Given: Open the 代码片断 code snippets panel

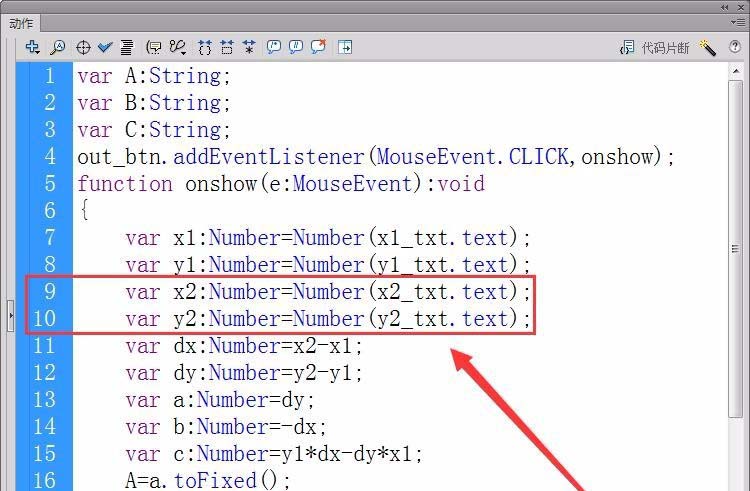Looking at the screenshot, I should [x=654, y=47].
